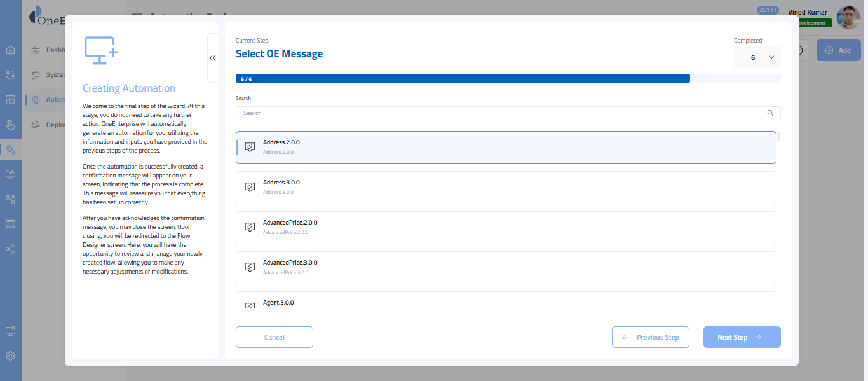Click the share nodes icon in the sidebar
This screenshot has width=868, height=381.
[10, 249]
